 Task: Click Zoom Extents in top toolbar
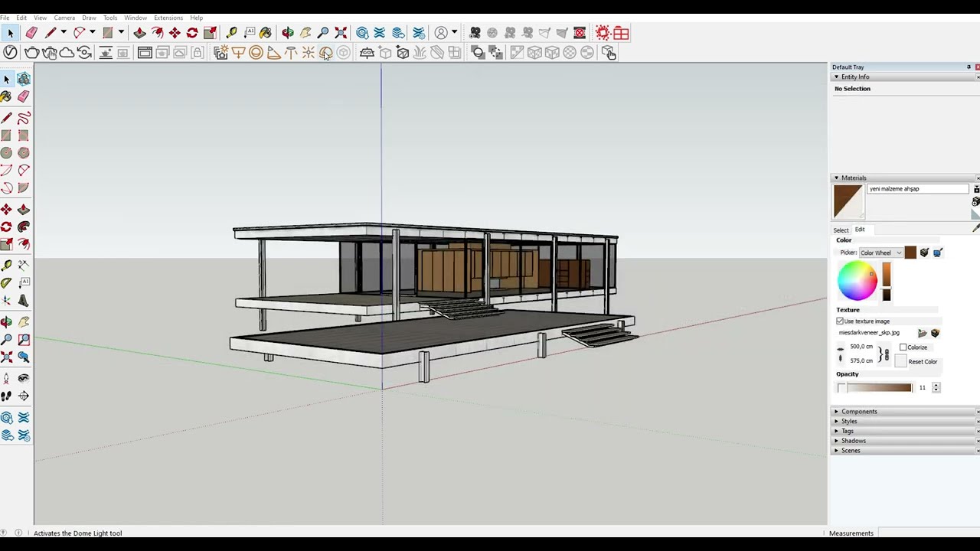click(x=341, y=32)
